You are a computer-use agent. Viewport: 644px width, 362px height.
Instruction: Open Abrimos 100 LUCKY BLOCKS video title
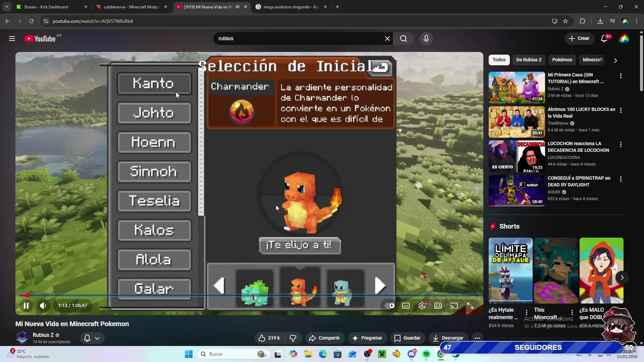pyautogui.click(x=581, y=113)
